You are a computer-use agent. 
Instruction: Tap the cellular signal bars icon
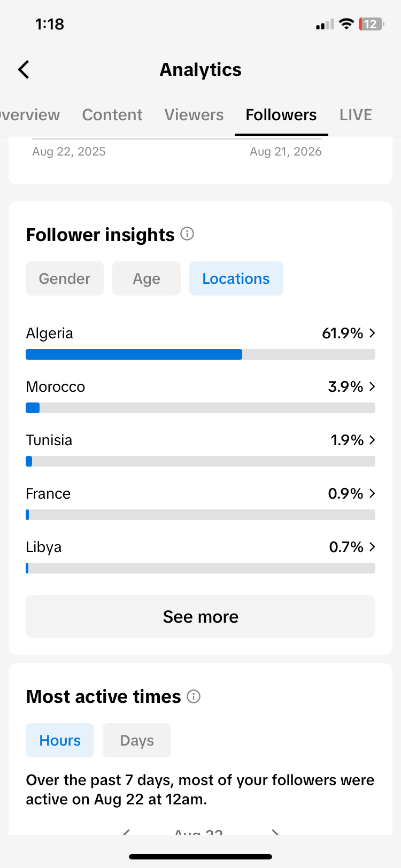point(325,24)
